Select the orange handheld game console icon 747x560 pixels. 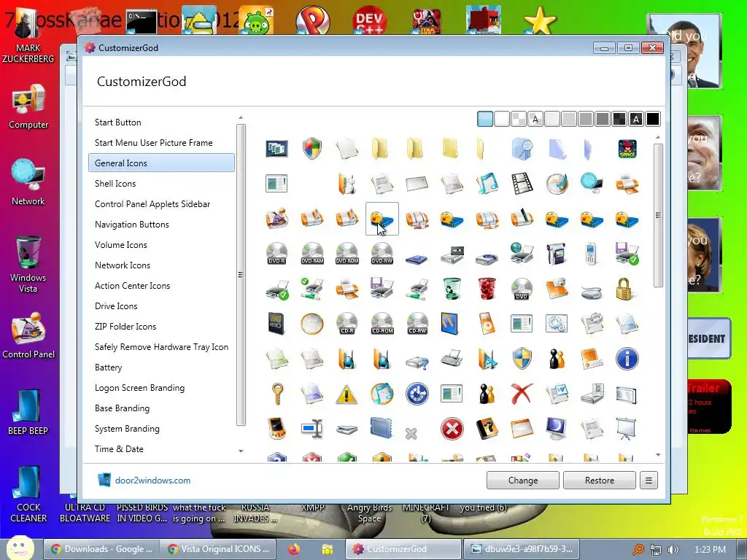[x=276, y=429]
